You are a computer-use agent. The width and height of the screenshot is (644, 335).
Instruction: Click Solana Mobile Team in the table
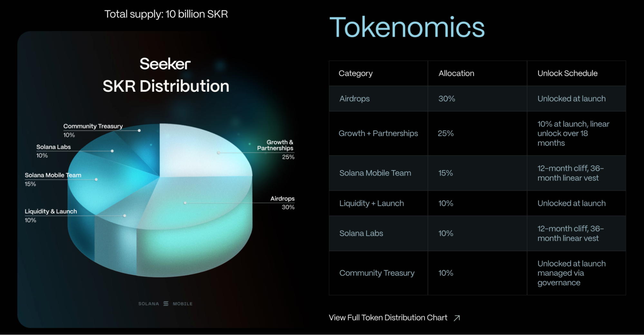point(375,173)
